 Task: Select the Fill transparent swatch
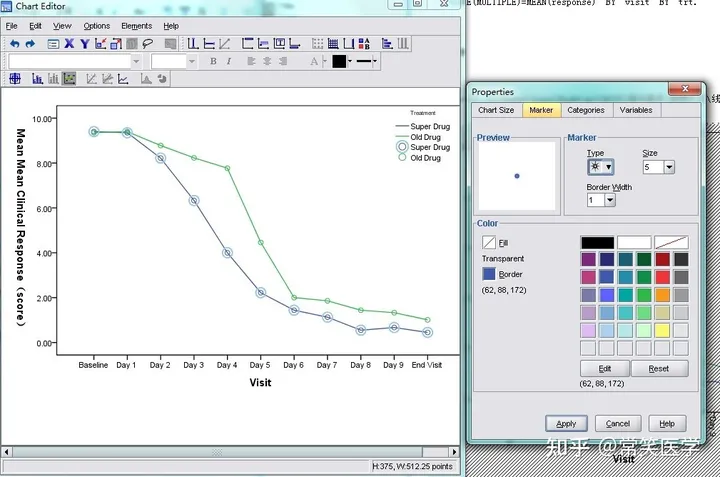click(489, 242)
